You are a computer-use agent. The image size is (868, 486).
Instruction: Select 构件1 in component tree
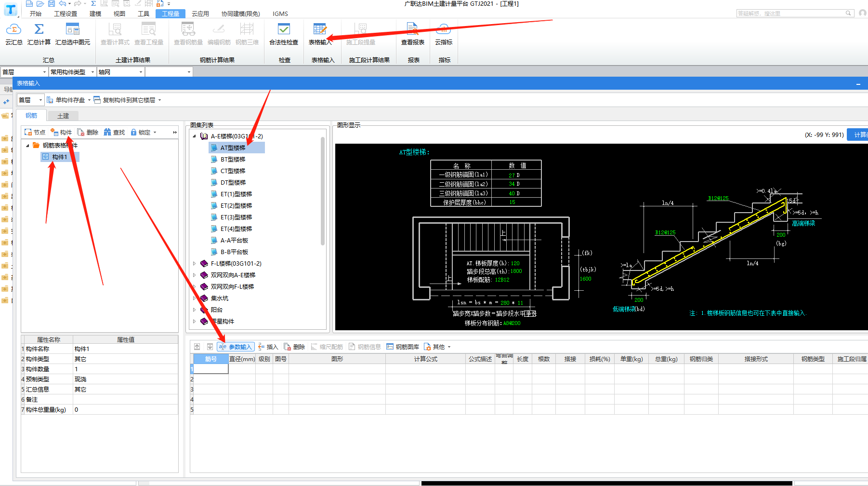[60, 157]
